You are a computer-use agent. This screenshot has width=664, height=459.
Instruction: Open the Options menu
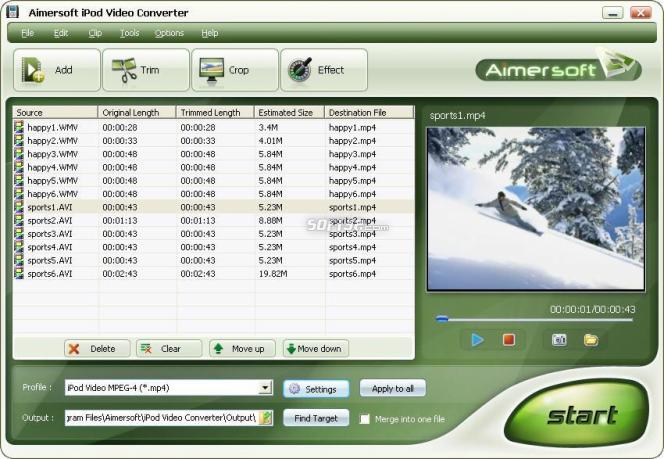point(169,33)
